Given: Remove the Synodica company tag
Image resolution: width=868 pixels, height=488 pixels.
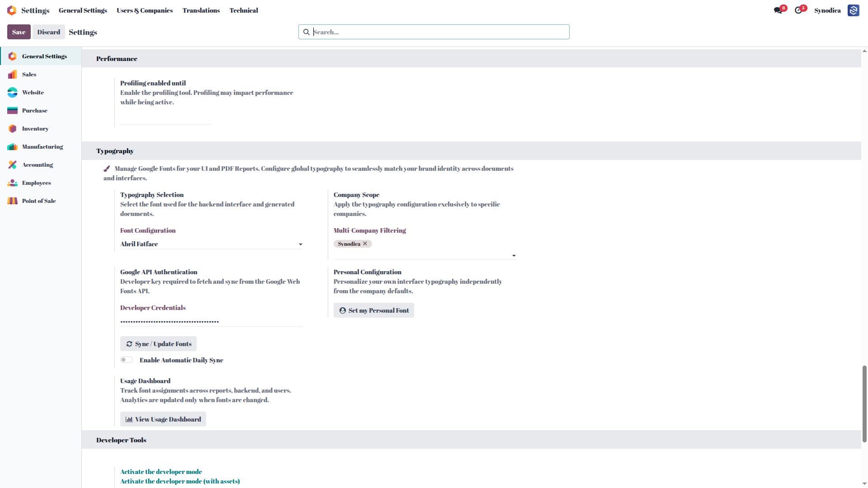Looking at the screenshot, I should click(x=365, y=244).
